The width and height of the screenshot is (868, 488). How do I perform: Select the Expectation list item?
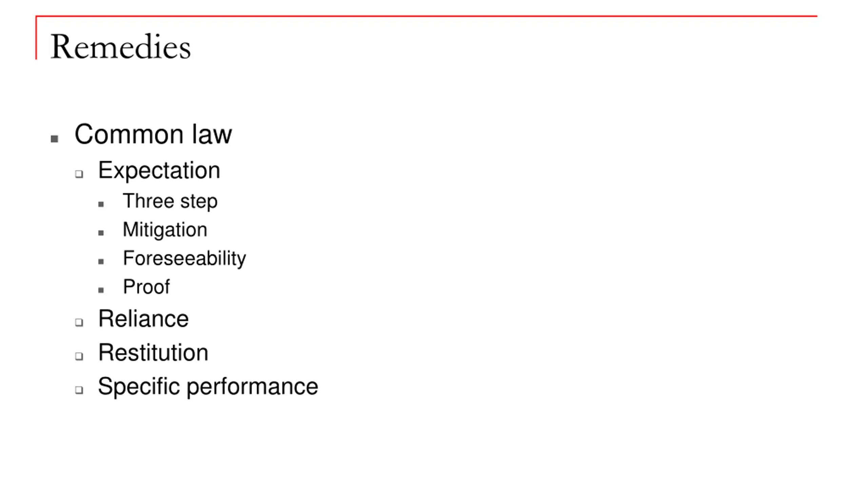(x=159, y=170)
